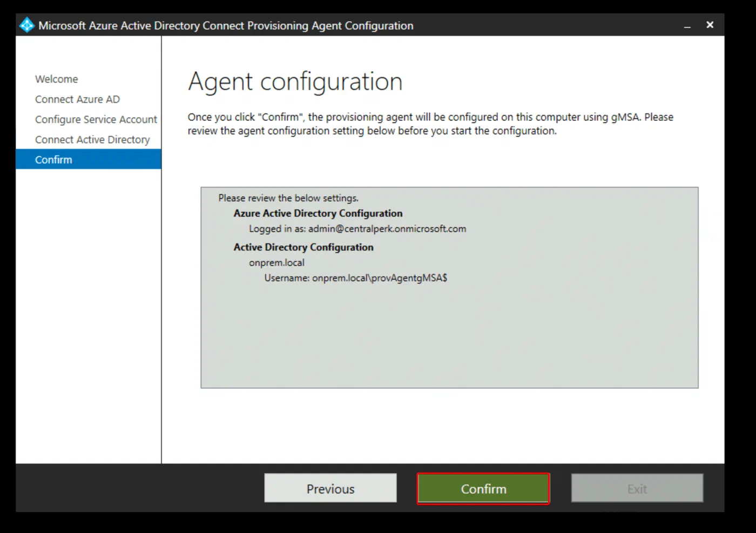Open the Connect Azure AD step
The height and width of the screenshot is (533, 756).
coord(77,99)
